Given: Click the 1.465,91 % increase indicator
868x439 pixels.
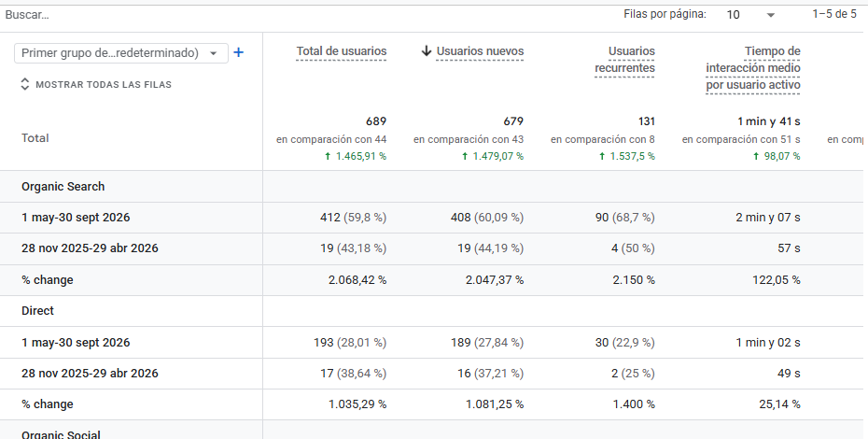Looking at the screenshot, I should click(356, 156).
